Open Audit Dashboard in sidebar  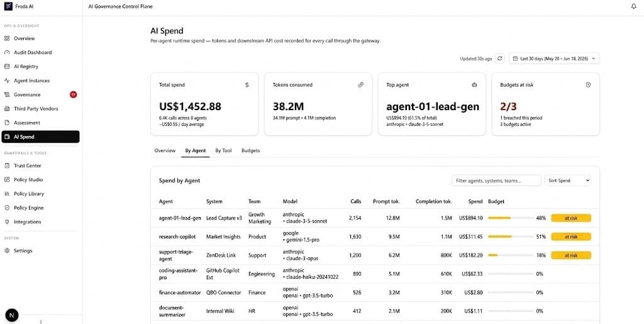click(40, 53)
